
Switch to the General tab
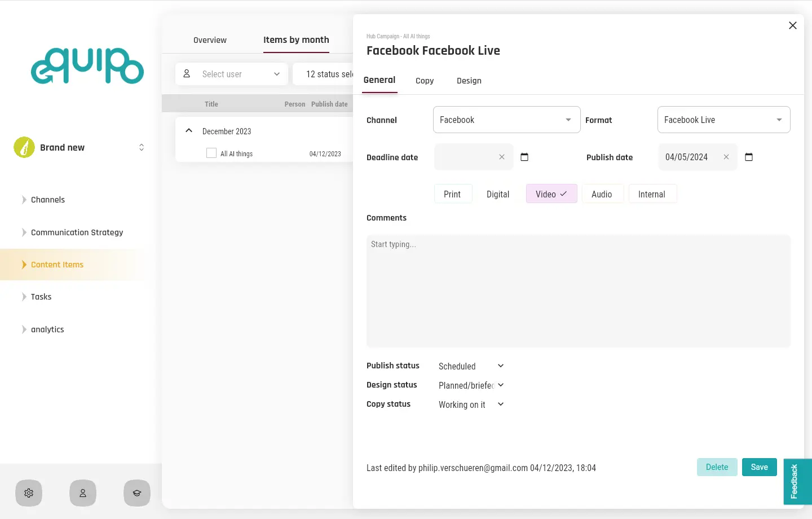[x=379, y=80]
